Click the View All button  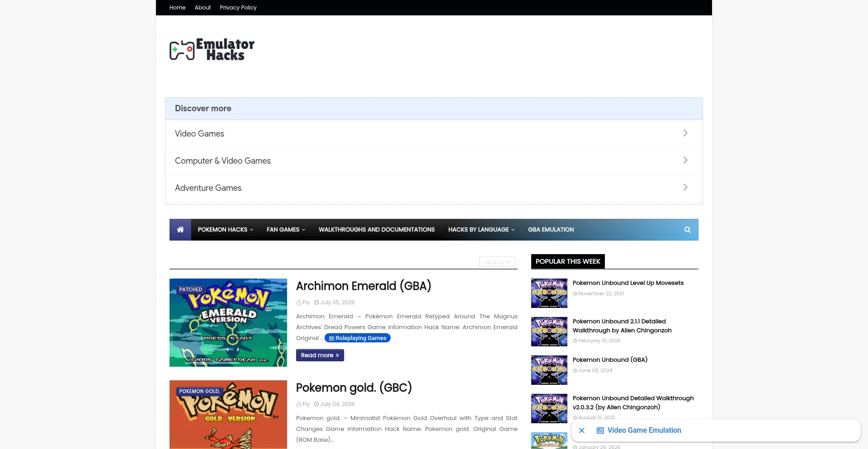[497, 262]
